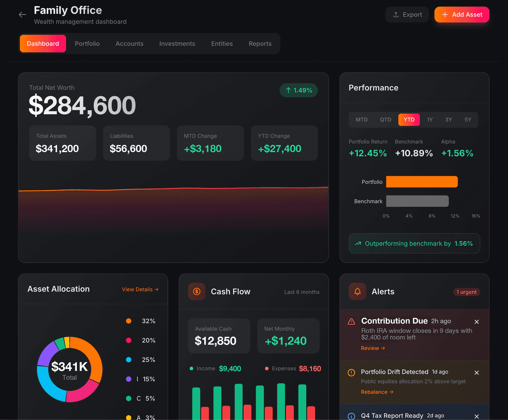Click the Portfolio Drift Detected warning icon
508x420 pixels.
pos(351,372)
